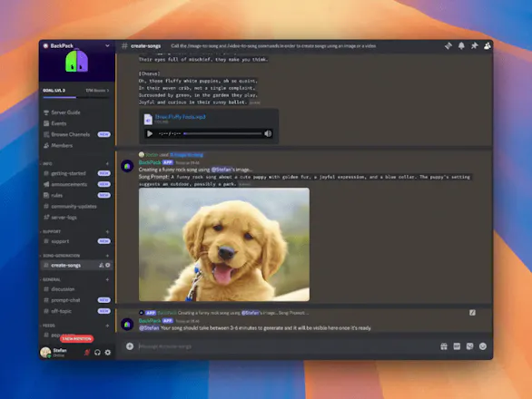The width and height of the screenshot is (532, 399).
Task: Open the gift icon in message bar
Action: pos(444,346)
